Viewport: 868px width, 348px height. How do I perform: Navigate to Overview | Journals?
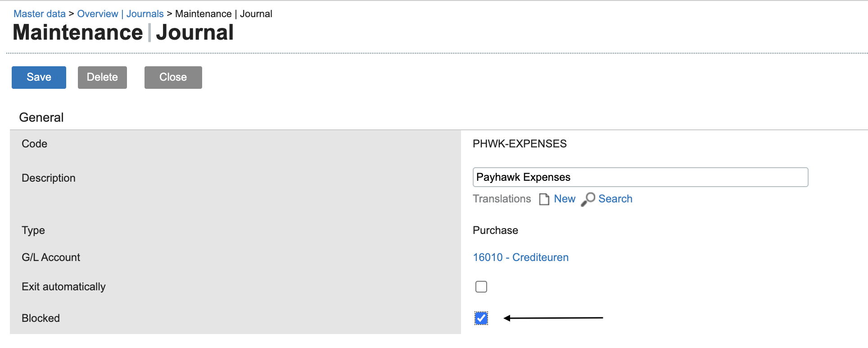[120, 14]
